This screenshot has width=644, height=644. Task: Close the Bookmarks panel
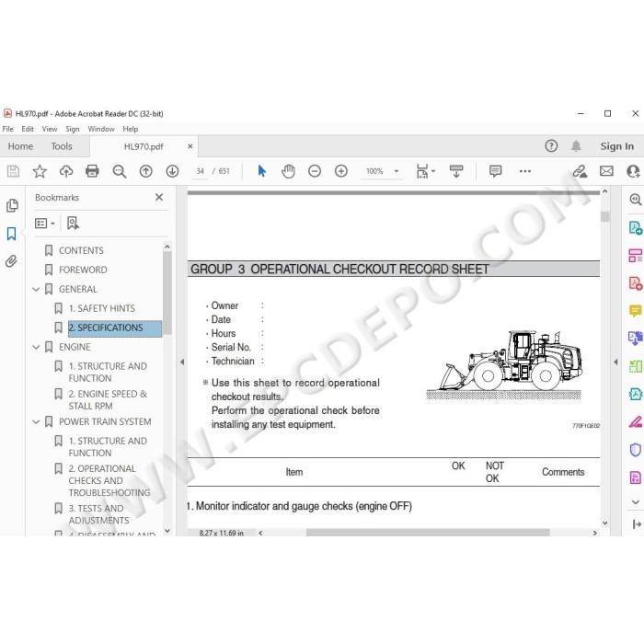[x=159, y=197]
